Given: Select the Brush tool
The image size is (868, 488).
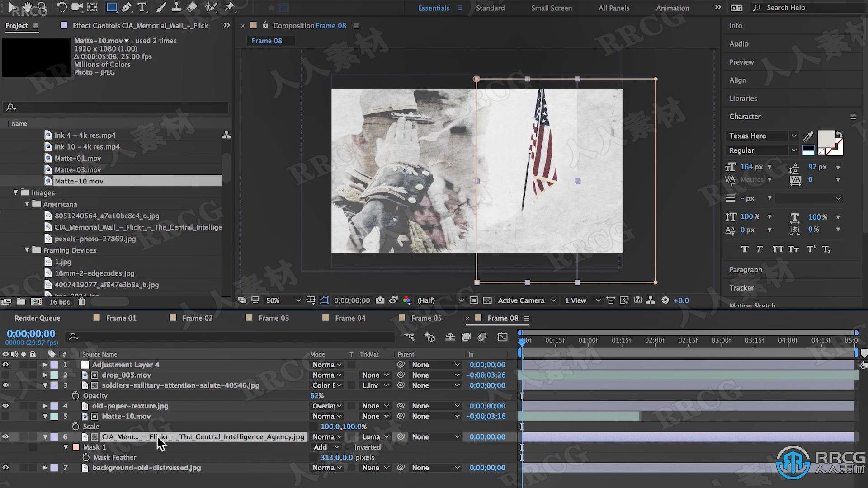Looking at the screenshot, I should tap(161, 7).
